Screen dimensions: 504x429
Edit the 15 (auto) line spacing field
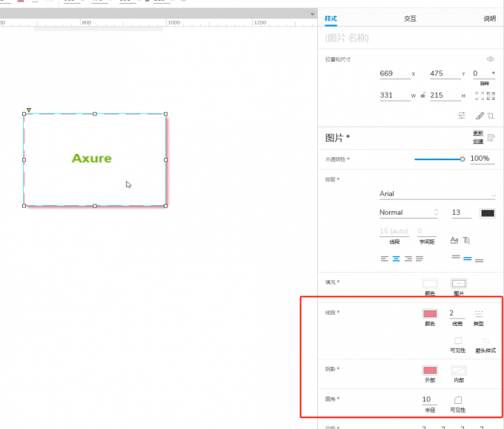click(x=394, y=231)
